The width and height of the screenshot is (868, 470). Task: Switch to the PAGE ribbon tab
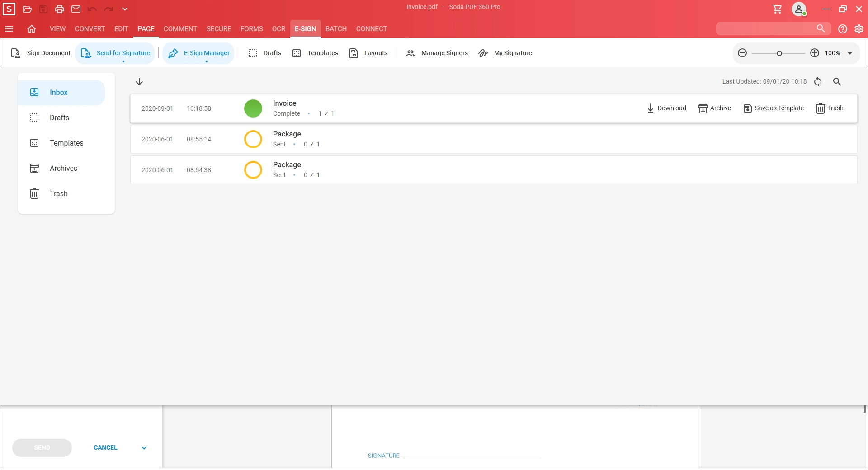pyautogui.click(x=146, y=29)
